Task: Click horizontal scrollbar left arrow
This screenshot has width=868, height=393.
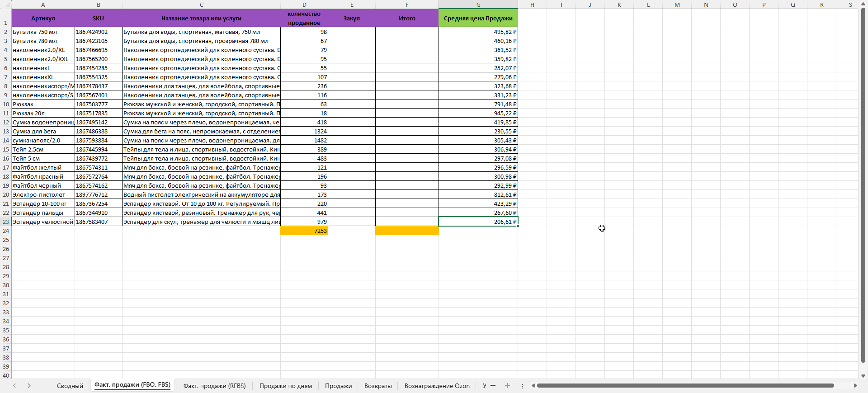Action: pyautogui.click(x=533, y=386)
